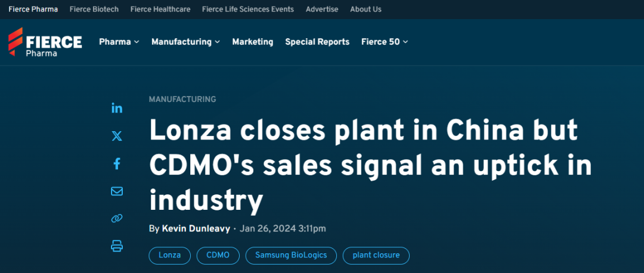Expand the Pharma dropdown menu
Screen dimensions: 644x273
pyautogui.click(x=119, y=42)
